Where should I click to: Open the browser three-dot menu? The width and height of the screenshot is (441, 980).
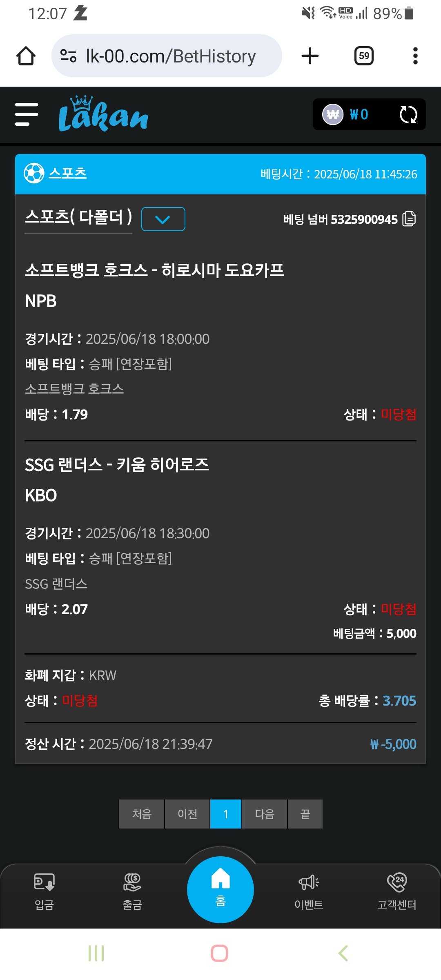pos(415,56)
